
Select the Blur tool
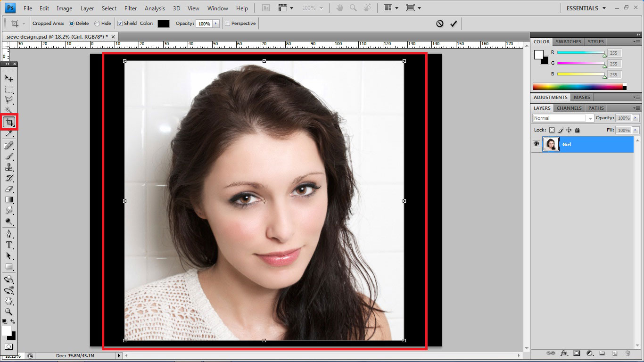click(x=9, y=211)
